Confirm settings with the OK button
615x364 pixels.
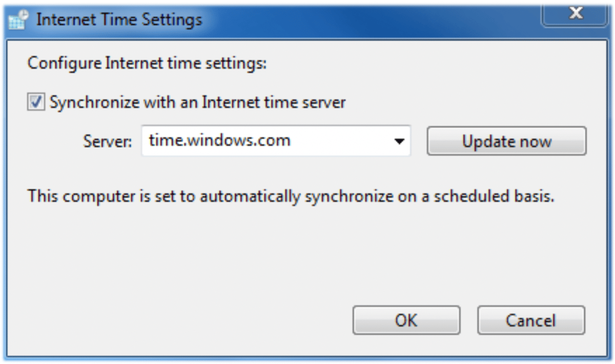point(406,320)
